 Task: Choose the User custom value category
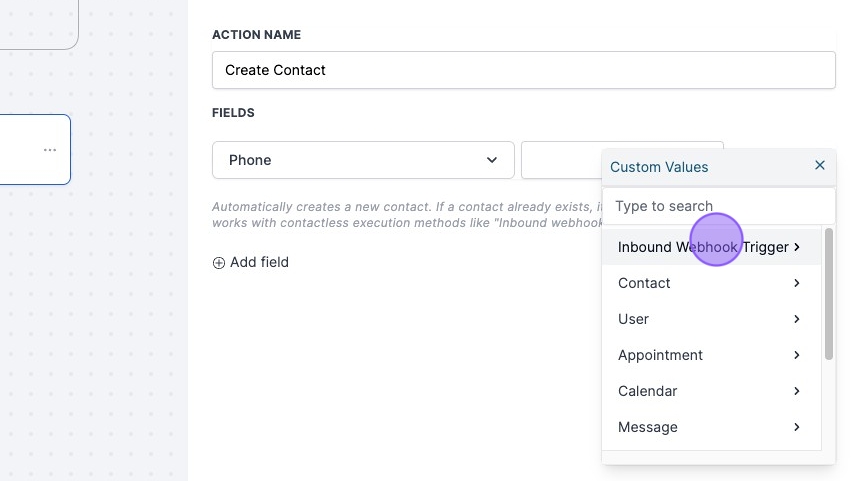634,319
